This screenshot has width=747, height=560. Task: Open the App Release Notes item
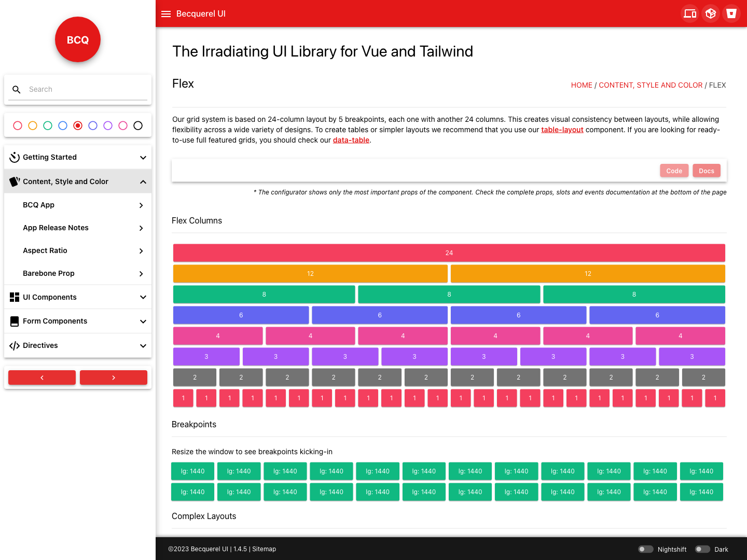coord(78,228)
